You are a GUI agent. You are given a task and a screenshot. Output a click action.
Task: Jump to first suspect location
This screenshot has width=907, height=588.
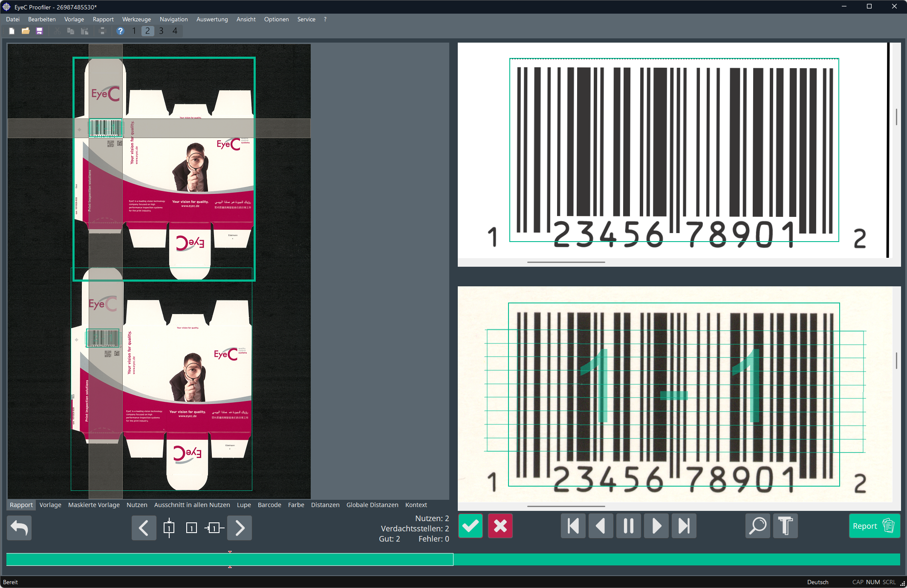(x=573, y=526)
